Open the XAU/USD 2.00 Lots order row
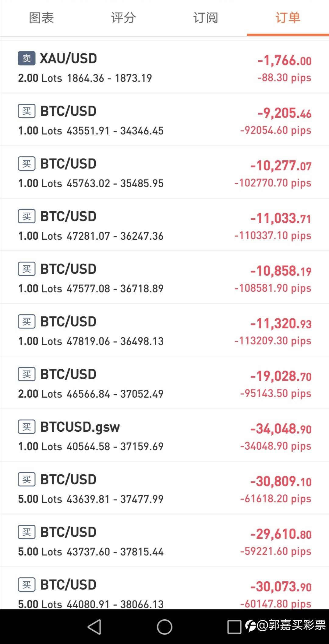This screenshot has height=644, width=329. (x=164, y=67)
